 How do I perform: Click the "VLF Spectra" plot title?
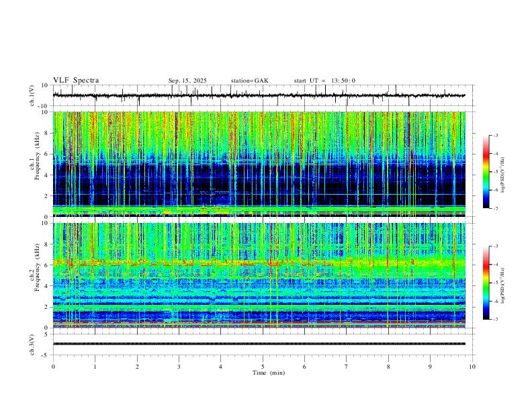[x=76, y=81]
